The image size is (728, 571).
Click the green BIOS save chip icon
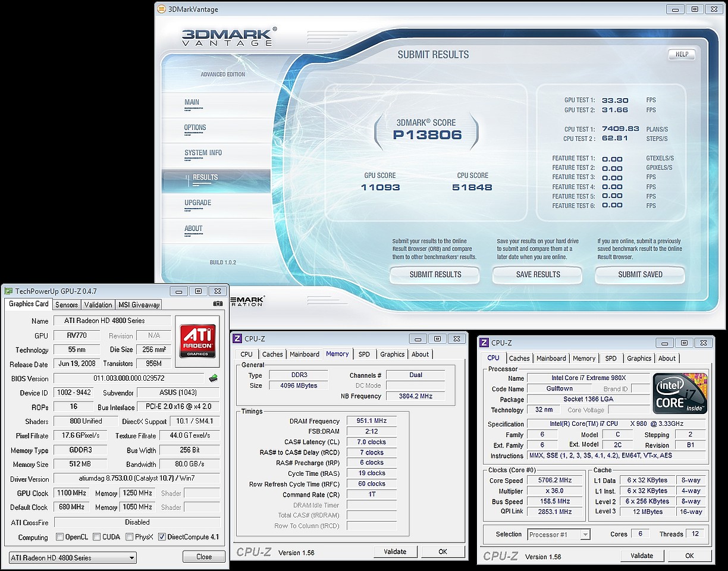coord(213,378)
